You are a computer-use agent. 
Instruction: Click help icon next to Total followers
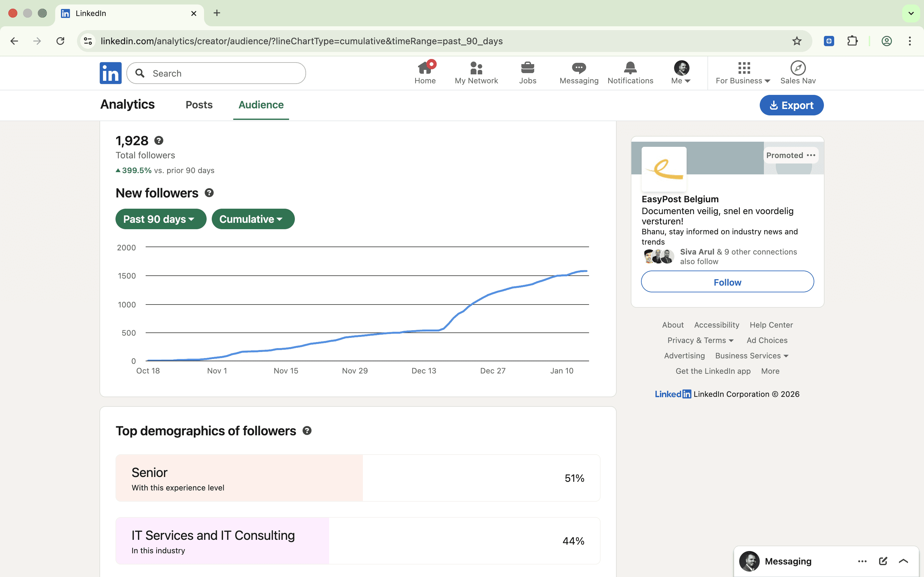point(159,141)
